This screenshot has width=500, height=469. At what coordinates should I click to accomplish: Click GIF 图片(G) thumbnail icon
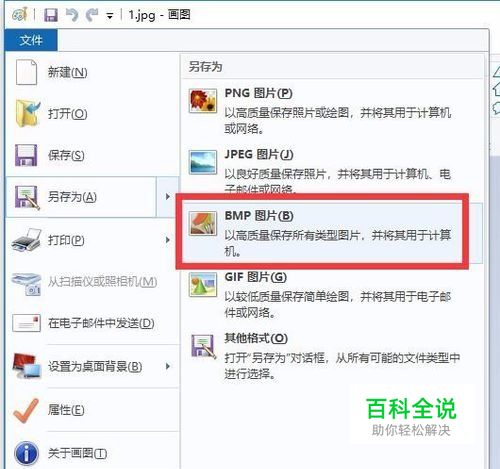[203, 285]
